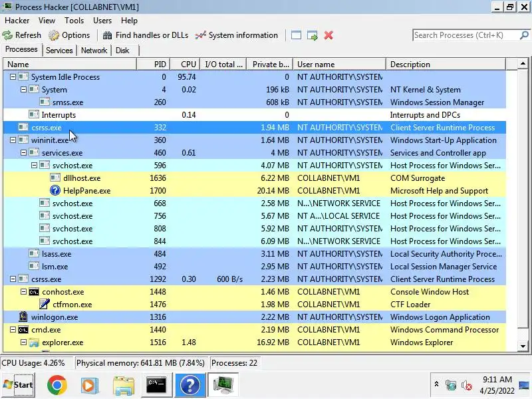532x399 pixels.
Task: Click the smss.exe process icon
Action: pyautogui.click(x=45, y=102)
